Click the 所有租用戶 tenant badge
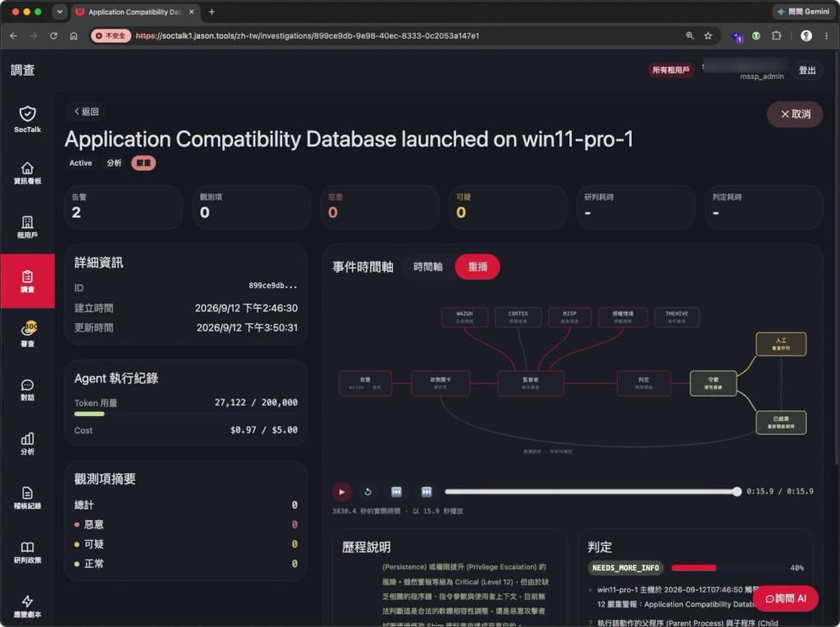The height and width of the screenshot is (627, 840). coord(671,71)
